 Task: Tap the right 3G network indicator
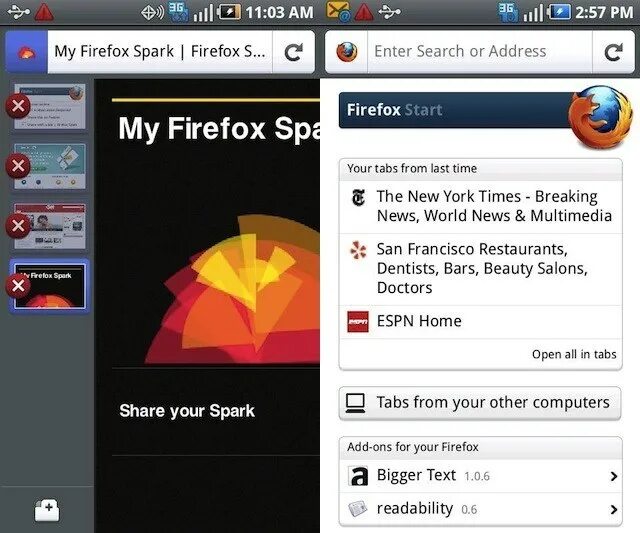coord(509,12)
